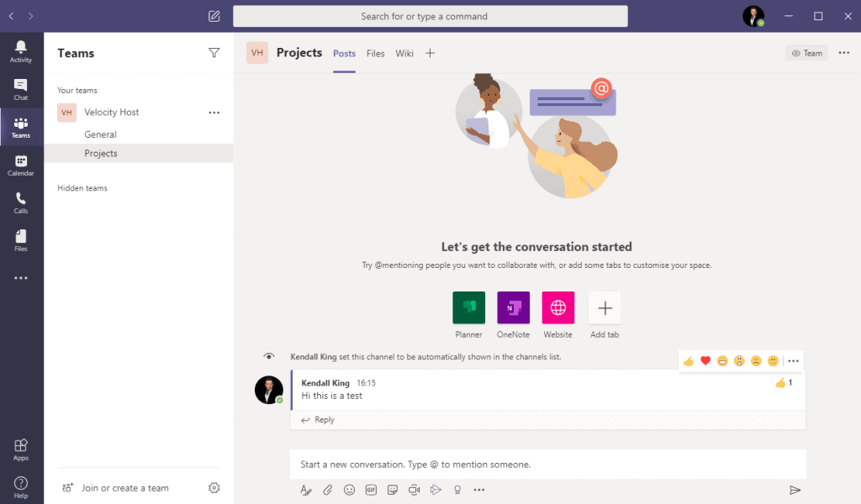The width and height of the screenshot is (861, 504).
Task: Reply to Kendall King's message
Action: (x=318, y=420)
